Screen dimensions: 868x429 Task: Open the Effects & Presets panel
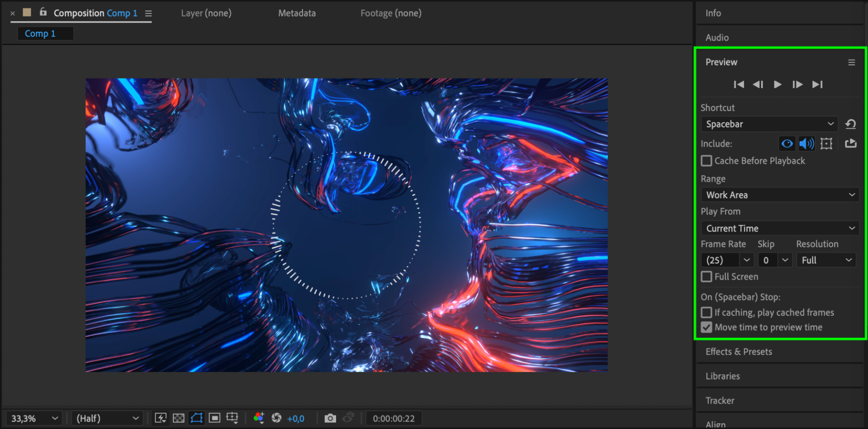(738, 352)
